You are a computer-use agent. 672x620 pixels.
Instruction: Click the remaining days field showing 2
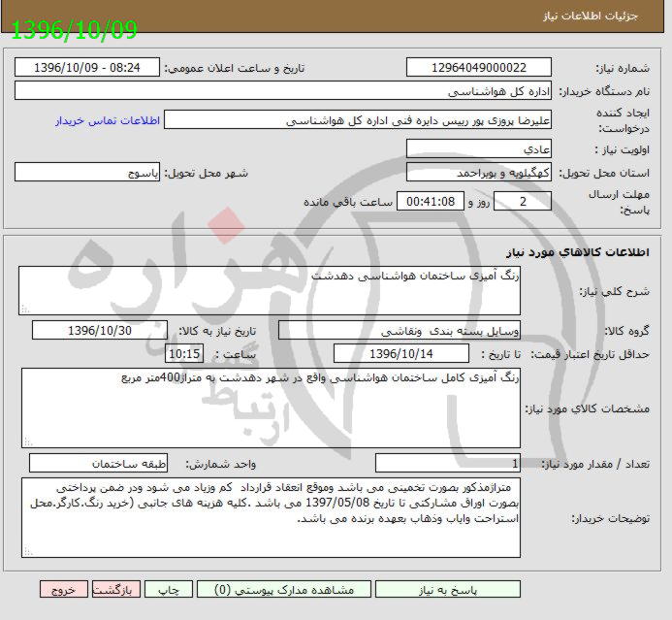point(523,201)
